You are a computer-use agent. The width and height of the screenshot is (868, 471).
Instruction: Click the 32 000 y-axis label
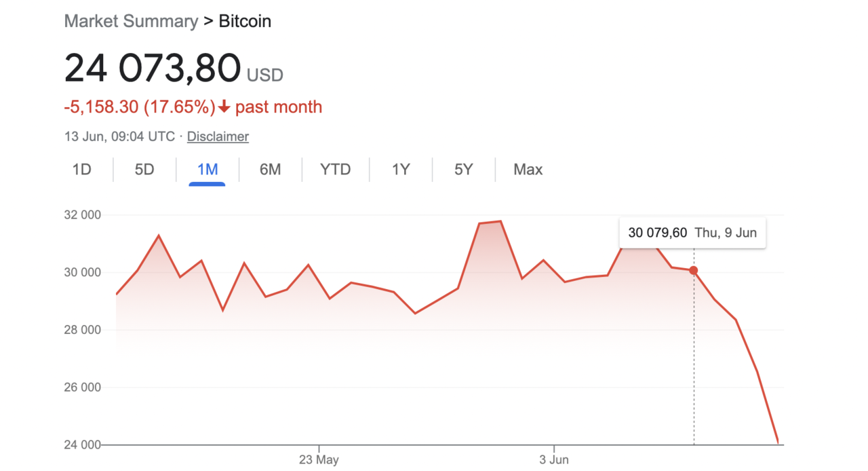pos(81,215)
